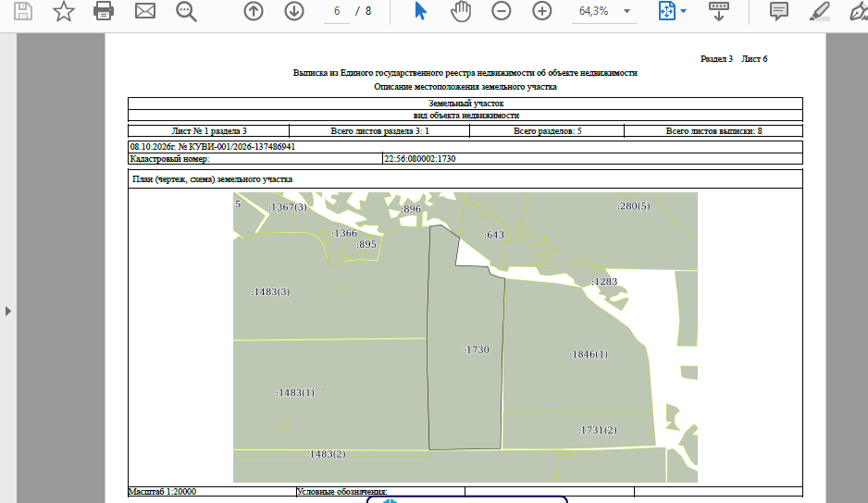868x503 pixels.
Task: Click the parcel label :280(5)
Action: click(x=634, y=206)
